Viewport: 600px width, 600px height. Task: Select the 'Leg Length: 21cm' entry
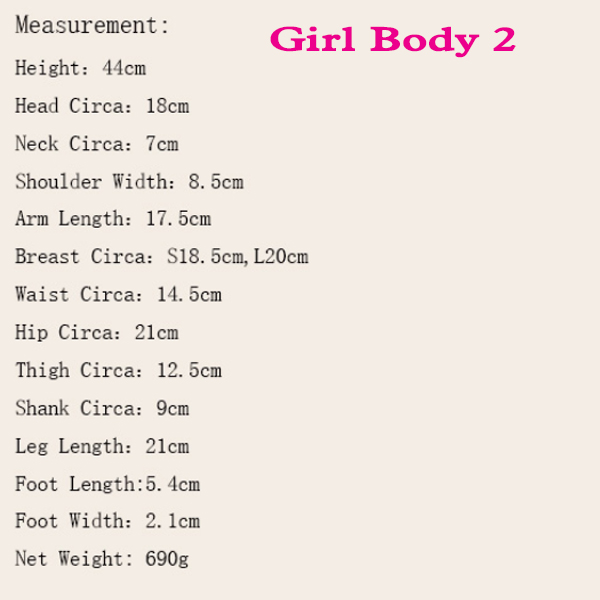102,446
